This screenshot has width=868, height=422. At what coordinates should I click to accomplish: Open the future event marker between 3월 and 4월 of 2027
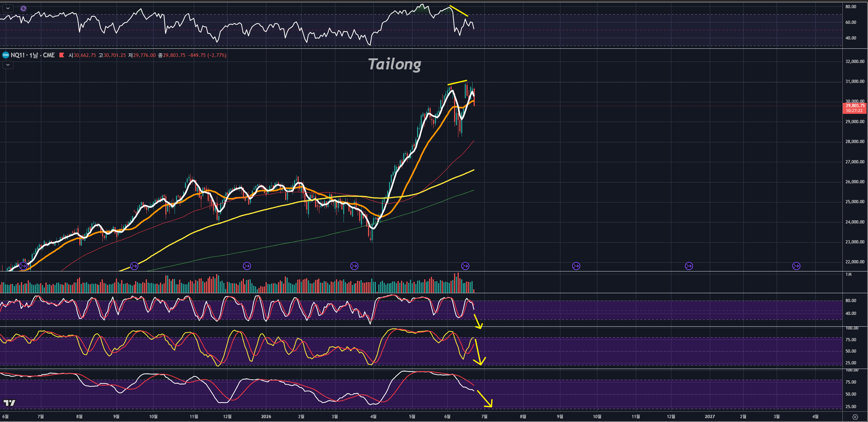[x=796, y=266]
